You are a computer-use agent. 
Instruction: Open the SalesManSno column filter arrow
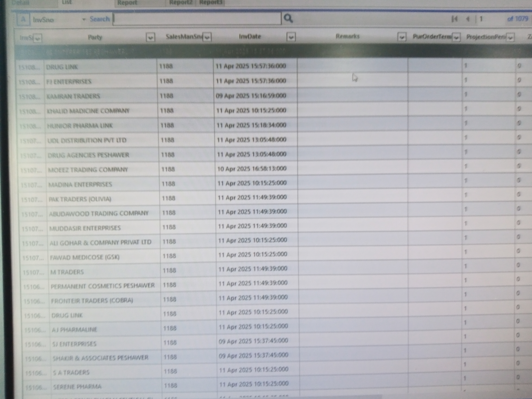pos(207,37)
